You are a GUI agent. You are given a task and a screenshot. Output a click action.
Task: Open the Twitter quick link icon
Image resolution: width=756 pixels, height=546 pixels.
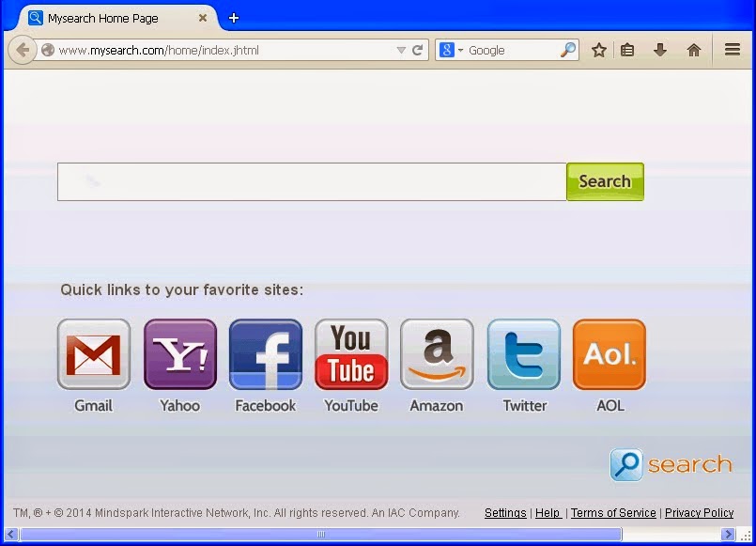click(x=524, y=354)
